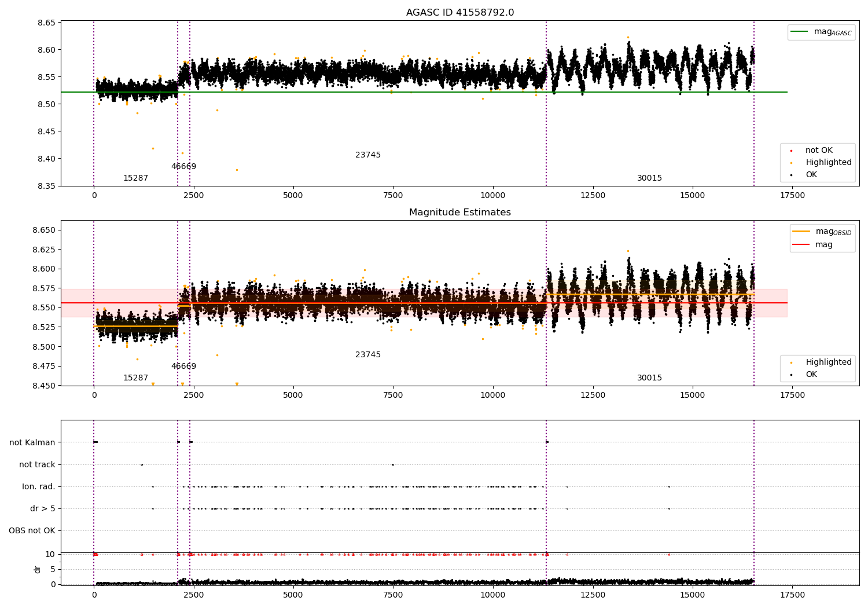
Task: Click the red 'not OK' legend marker
Action: [791, 151]
